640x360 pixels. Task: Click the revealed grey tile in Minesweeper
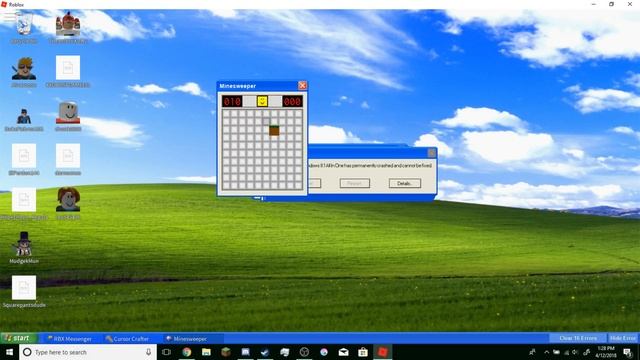tap(266, 121)
